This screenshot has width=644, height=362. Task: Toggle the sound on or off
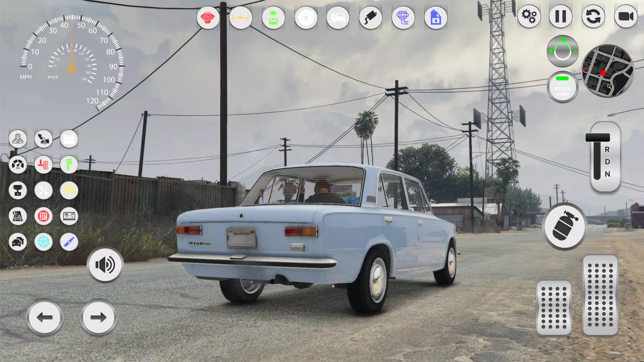coord(105,265)
